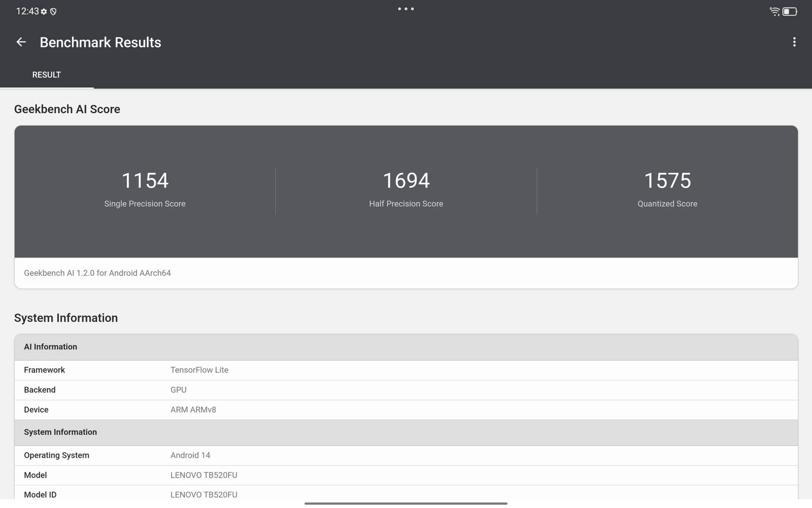Select the RESULT tab
Screen dimensions: 812x508
47,75
